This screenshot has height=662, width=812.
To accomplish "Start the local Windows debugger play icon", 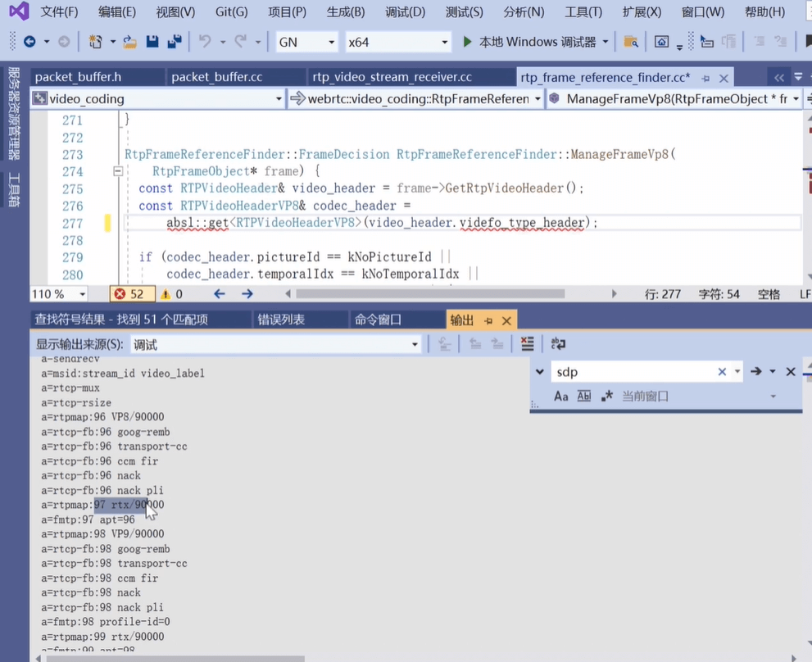I will point(467,42).
